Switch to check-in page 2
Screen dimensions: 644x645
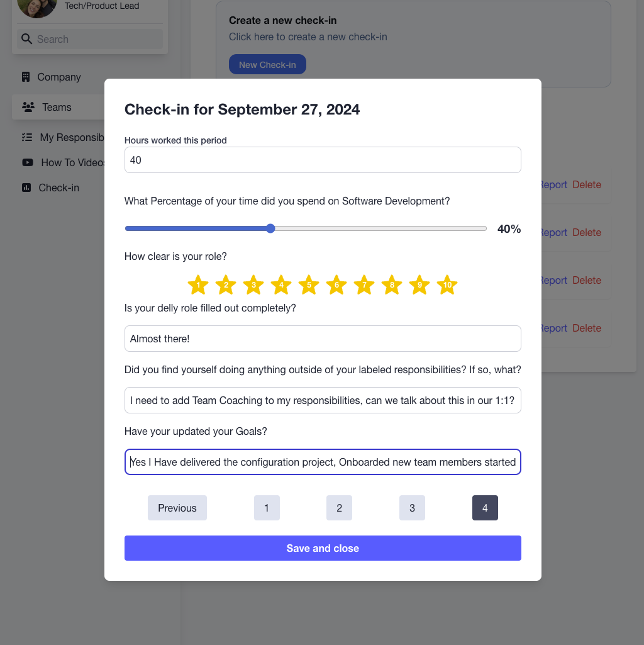pos(339,508)
